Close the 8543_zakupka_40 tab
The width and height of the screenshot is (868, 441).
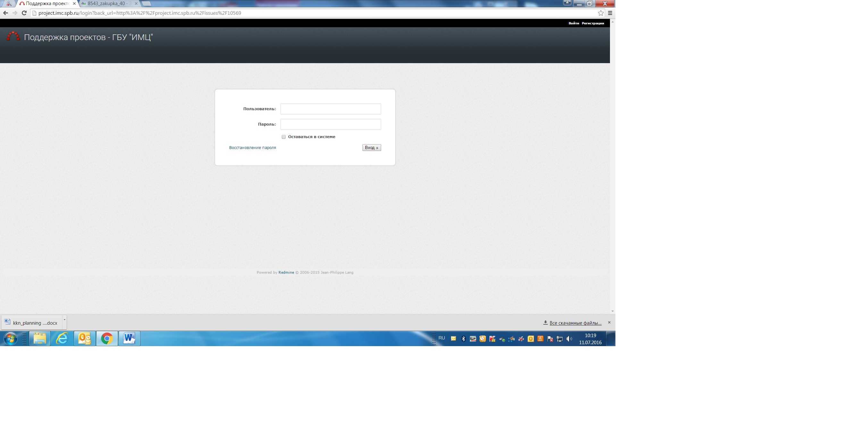[x=136, y=4]
